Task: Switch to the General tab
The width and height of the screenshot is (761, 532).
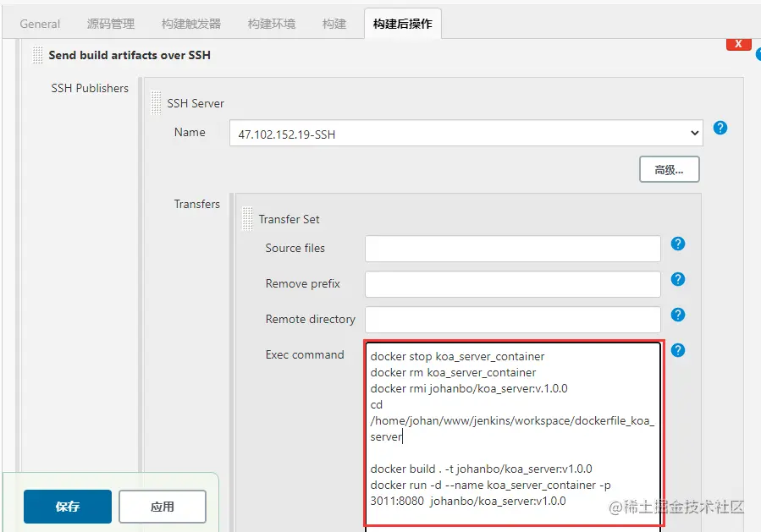Action: tap(40, 24)
